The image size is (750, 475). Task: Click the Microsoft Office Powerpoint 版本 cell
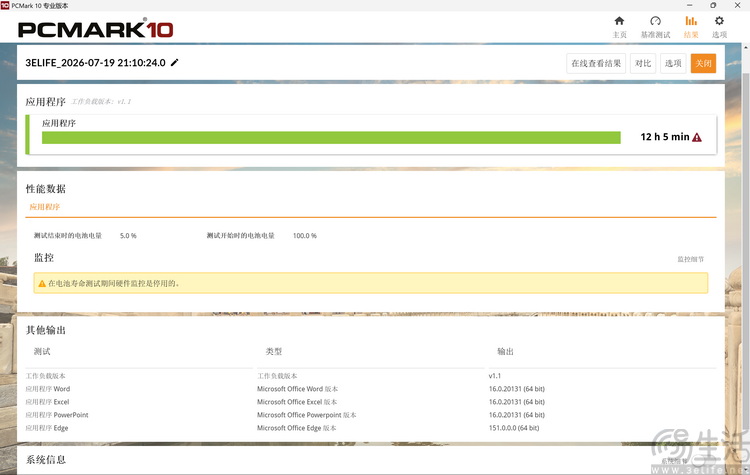point(307,415)
